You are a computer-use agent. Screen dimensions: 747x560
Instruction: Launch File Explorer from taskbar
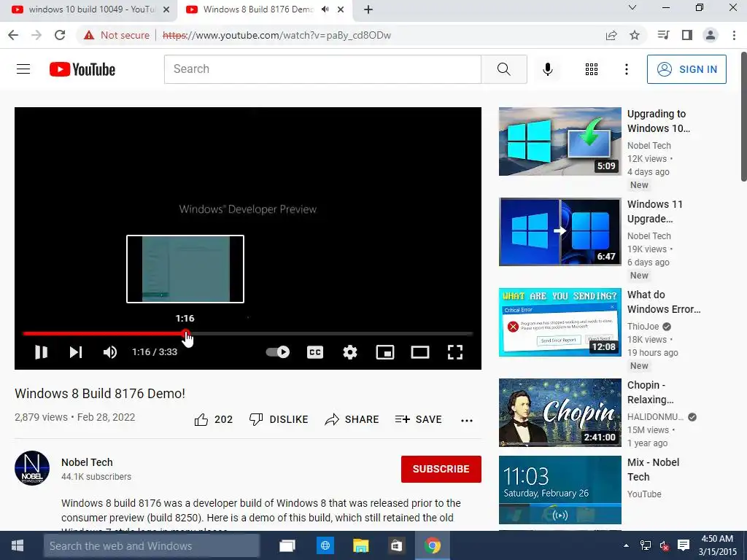(x=360, y=545)
